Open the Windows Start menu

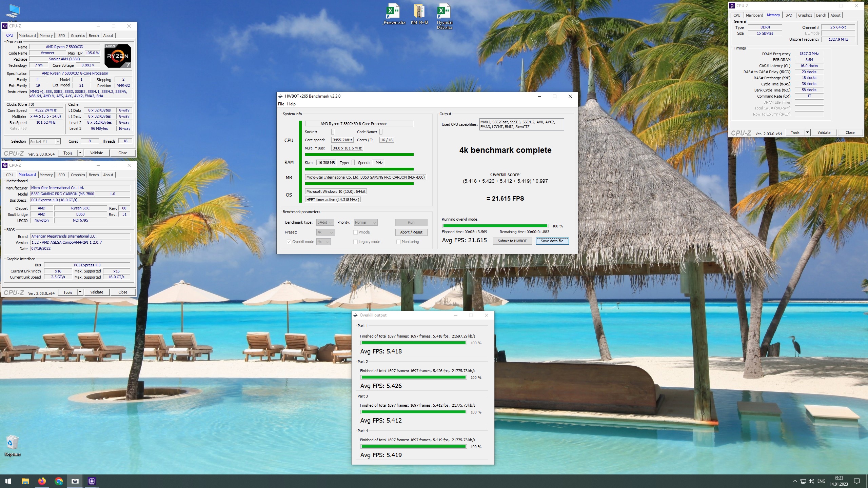[x=8, y=481]
